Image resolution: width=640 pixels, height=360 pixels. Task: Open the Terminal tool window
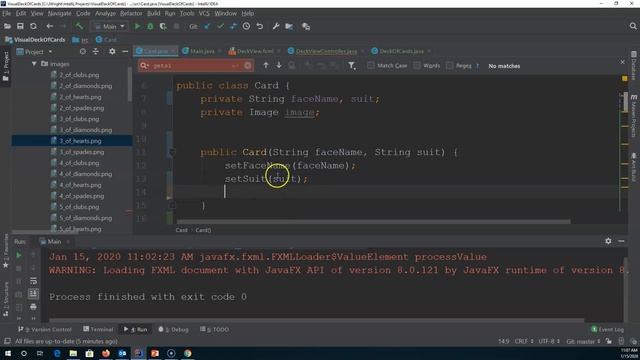click(x=98, y=329)
